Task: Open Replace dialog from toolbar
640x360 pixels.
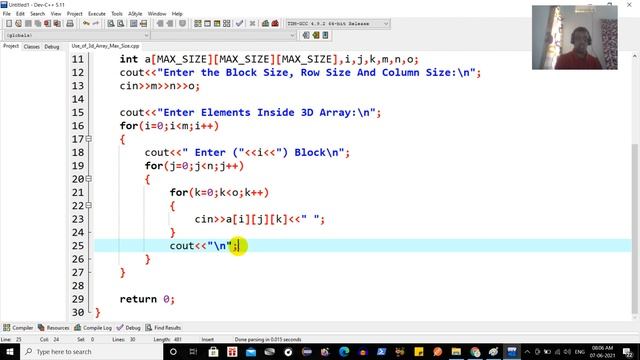Action: pyautogui.click(x=120, y=24)
